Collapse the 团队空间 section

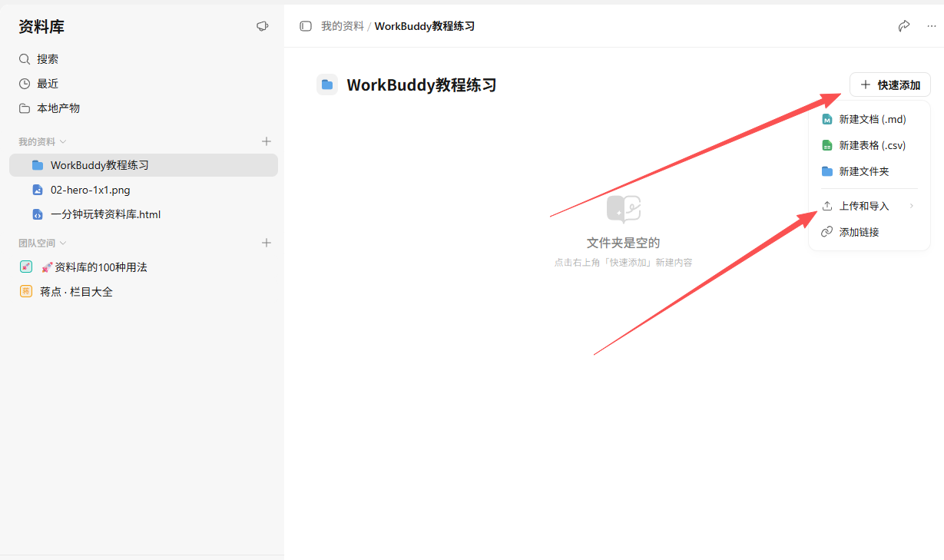click(x=63, y=244)
